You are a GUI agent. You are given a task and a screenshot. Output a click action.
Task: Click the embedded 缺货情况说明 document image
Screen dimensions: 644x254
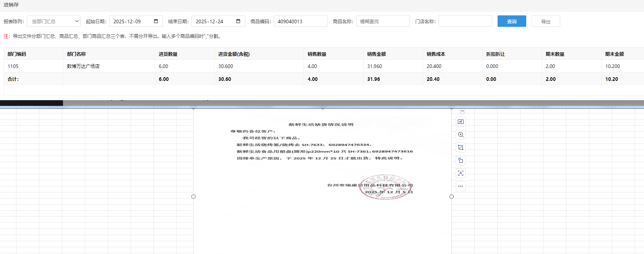pyautogui.click(x=322, y=161)
